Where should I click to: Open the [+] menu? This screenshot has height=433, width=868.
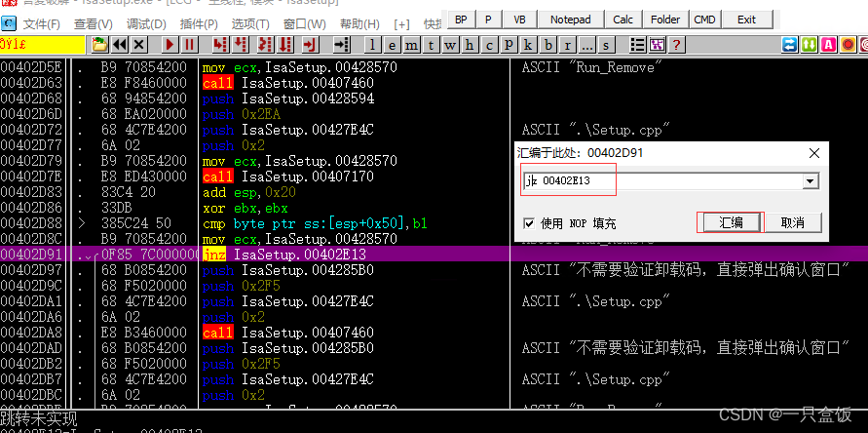pos(402,24)
